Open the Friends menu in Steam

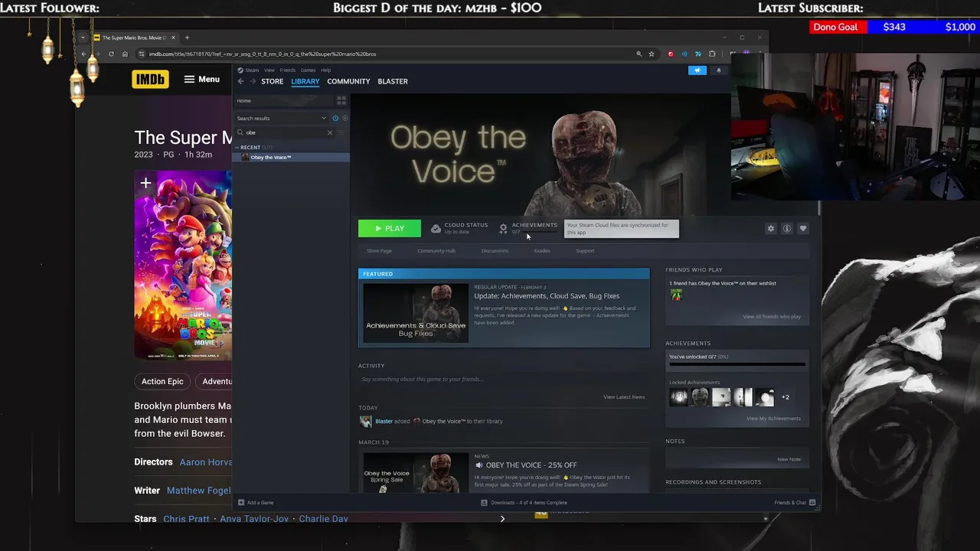(287, 70)
